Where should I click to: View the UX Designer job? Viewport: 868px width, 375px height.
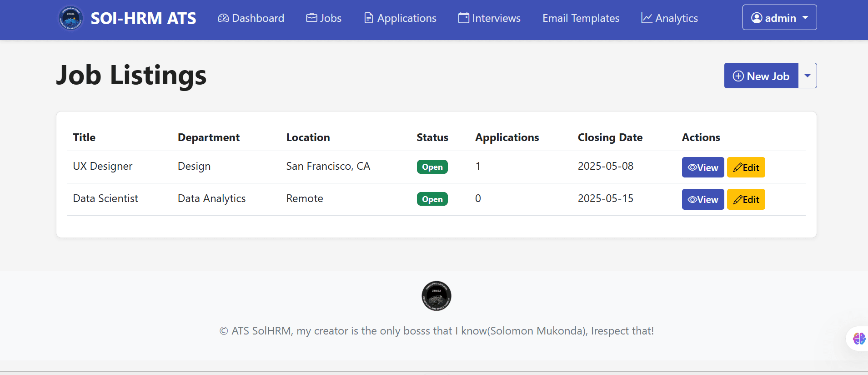[702, 167]
